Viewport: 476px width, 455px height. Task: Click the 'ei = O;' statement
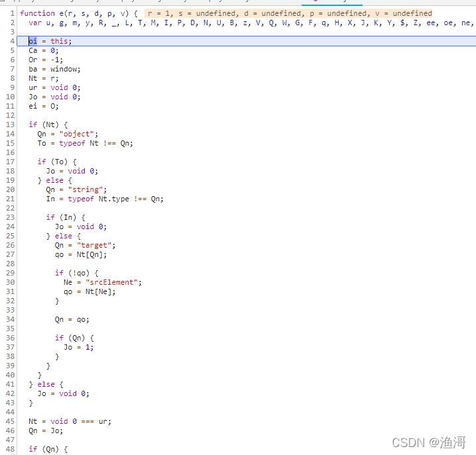(x=43, y=106)
